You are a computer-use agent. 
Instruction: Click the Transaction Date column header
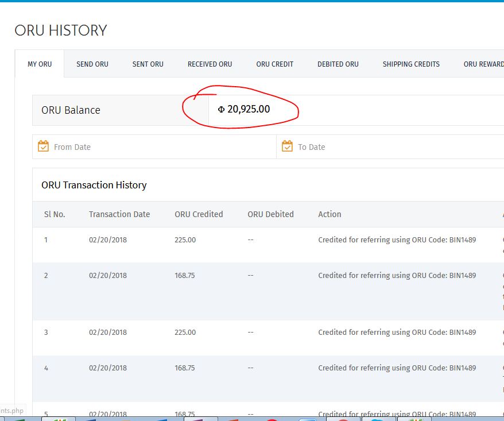(x=119, y=214)
